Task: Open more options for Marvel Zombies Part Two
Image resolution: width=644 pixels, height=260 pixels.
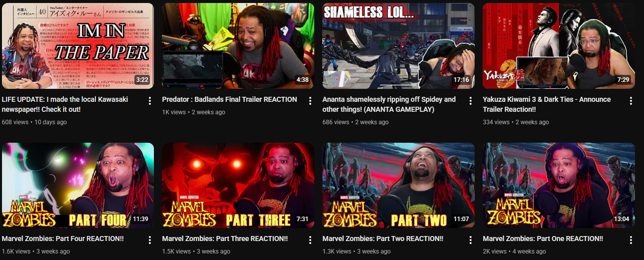Action: click(470, 240)
